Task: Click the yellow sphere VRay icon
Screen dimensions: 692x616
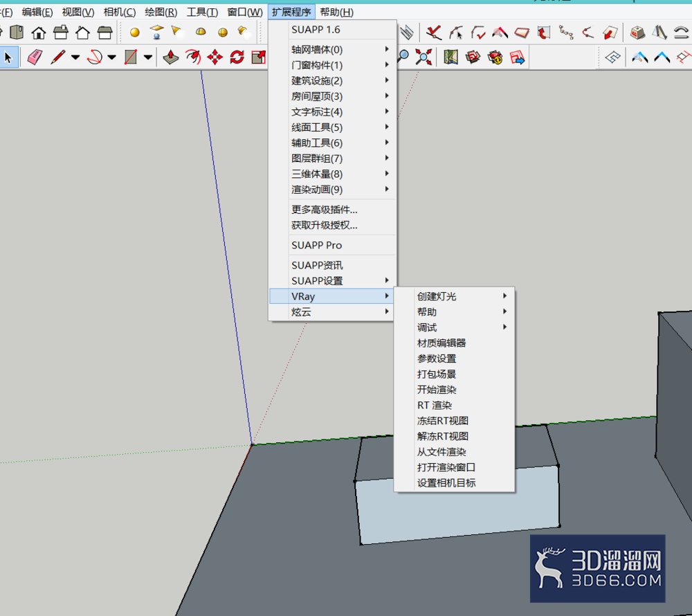Action: pos(135,33)
